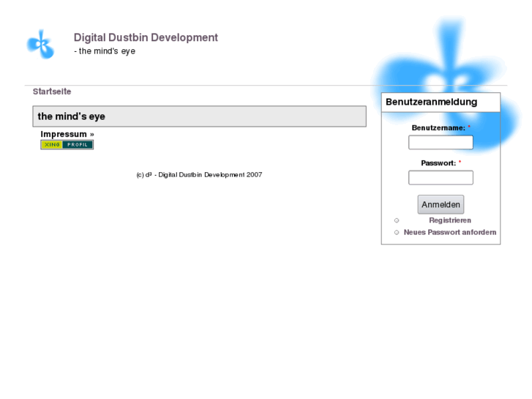Open the Impressum » link
The image size is (532, 399).
[67, 134]
